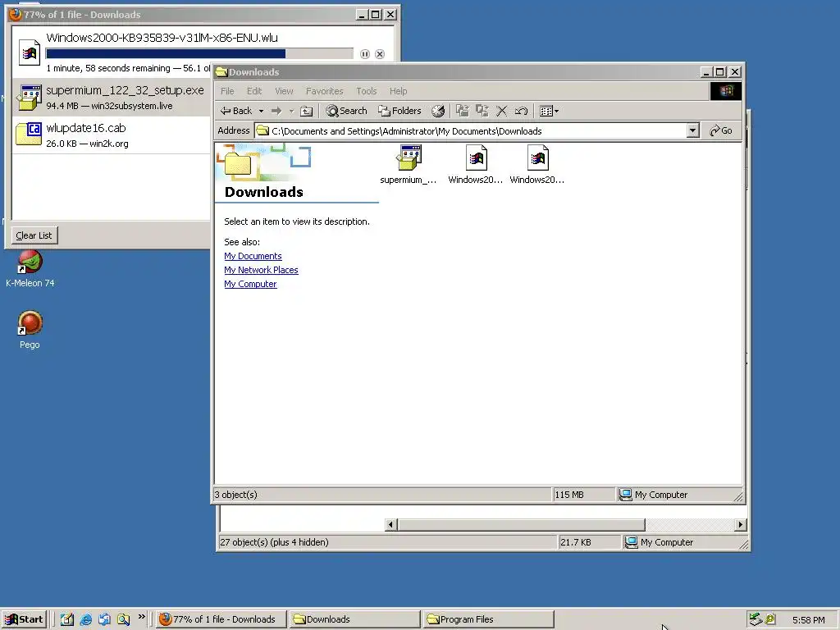Click the folder icon in address bar

click(262, 130)
